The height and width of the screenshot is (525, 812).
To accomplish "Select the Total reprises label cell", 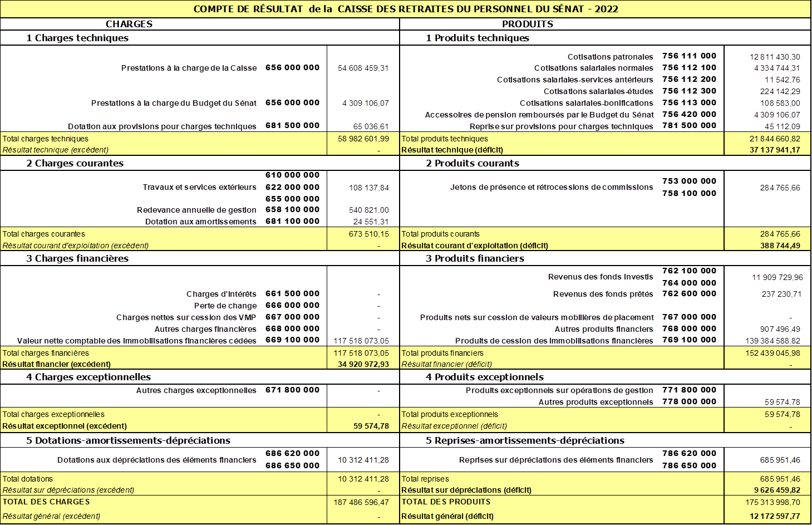I will pos(562,479).
